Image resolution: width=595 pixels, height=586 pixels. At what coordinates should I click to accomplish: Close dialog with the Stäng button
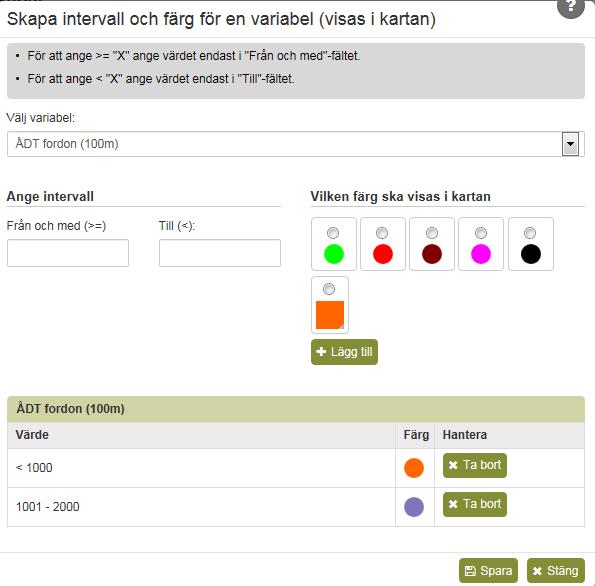(x=556, y=570)
